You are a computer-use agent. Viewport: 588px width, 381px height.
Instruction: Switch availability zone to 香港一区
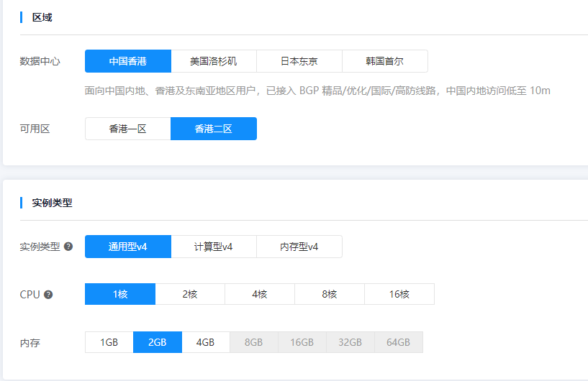tap(128, 129)
